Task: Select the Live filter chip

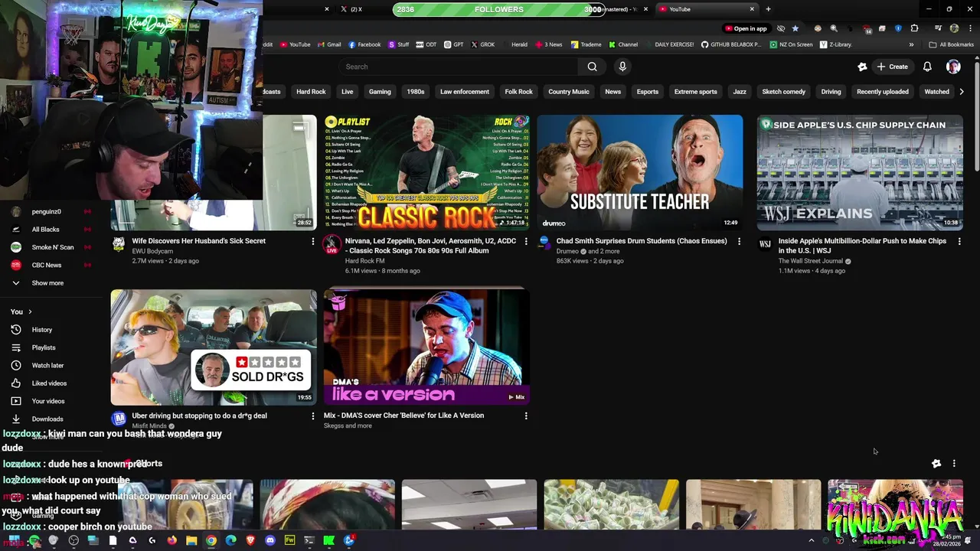Action: click(348, 92)
